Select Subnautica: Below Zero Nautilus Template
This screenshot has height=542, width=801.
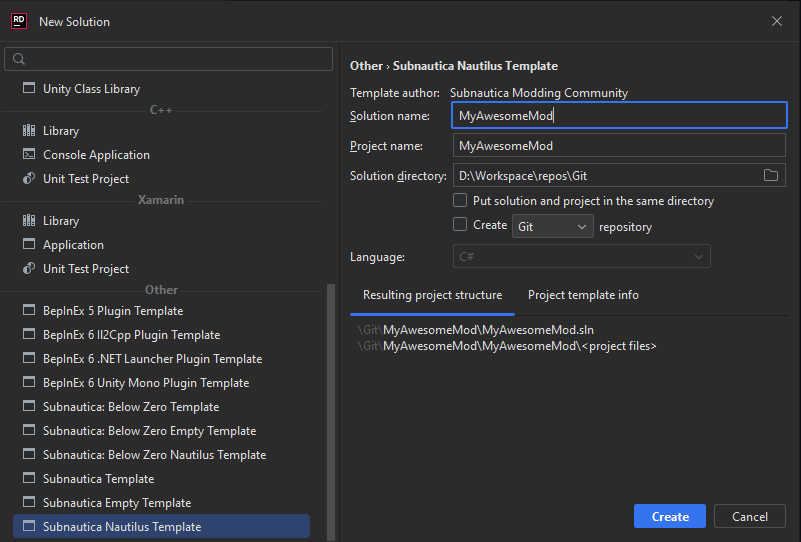tap(154, 455)
